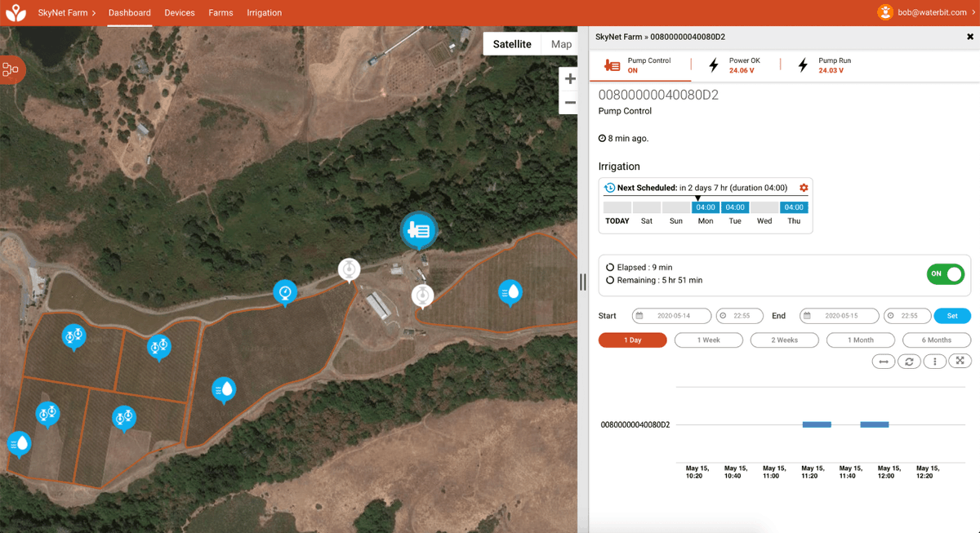The width and height of the screenshot is (980, 533).
Task: Click Tuesday's 04:00 schedule block
Action: tap(735, 207)
